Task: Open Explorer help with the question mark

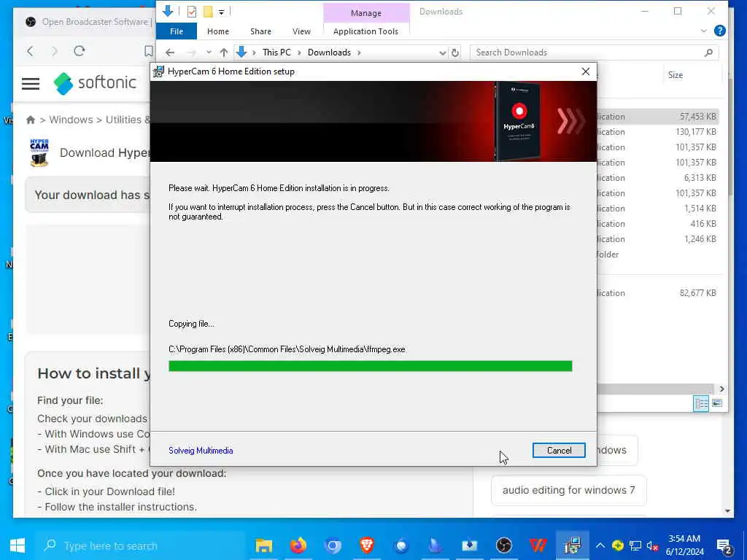Action: tap(720, 31)
